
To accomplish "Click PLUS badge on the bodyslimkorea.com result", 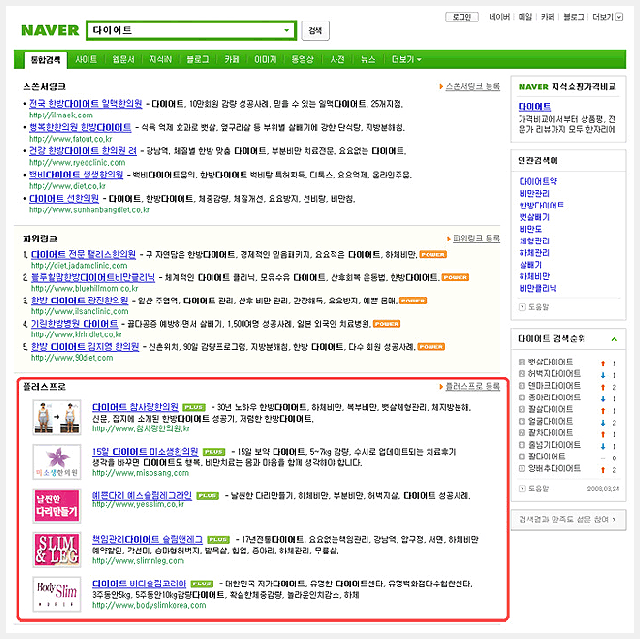I will 202,584.
